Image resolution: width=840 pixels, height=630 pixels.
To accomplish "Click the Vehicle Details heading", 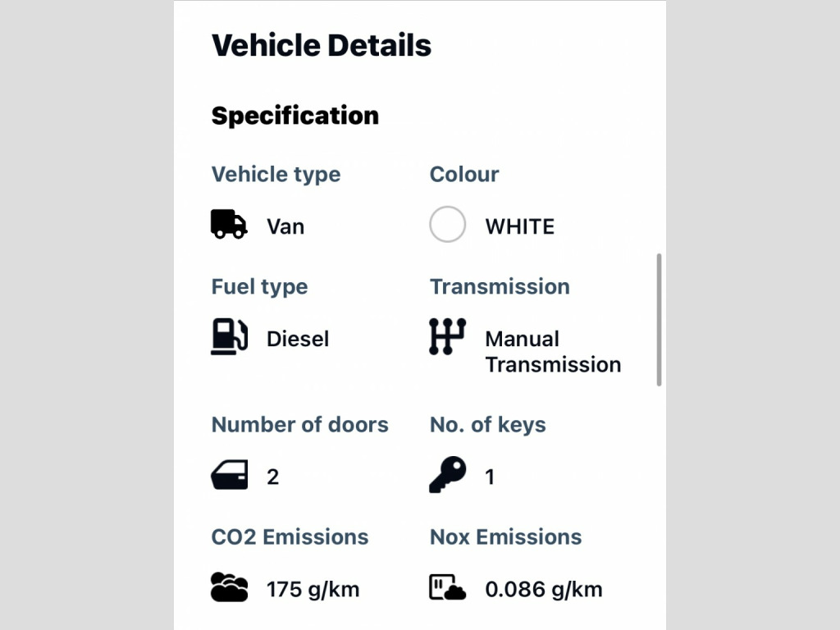I will (322, 45).
